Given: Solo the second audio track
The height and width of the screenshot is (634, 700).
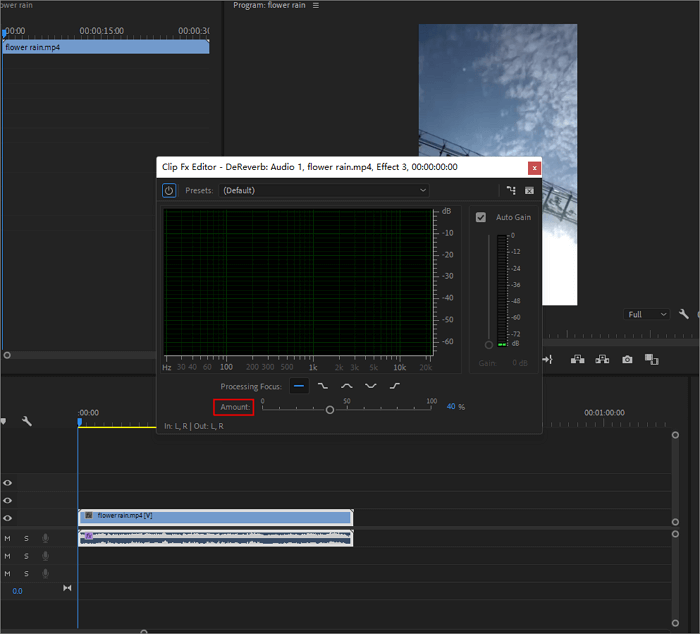Looking at the screenshot, I should [26, 556].
